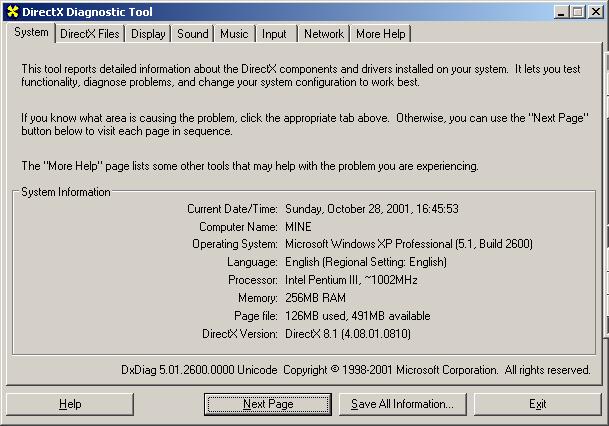
Task: Switch to the System tab
Action: coord(30,32)
